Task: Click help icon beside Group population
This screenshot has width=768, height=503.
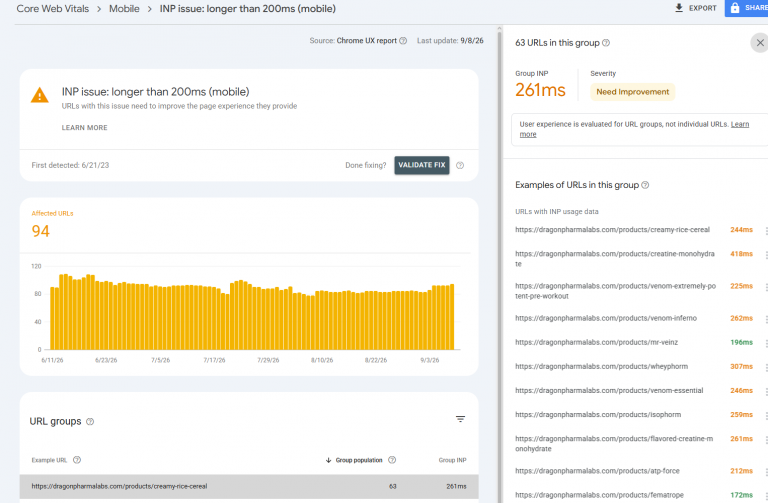Action: (x=392, y=460)
